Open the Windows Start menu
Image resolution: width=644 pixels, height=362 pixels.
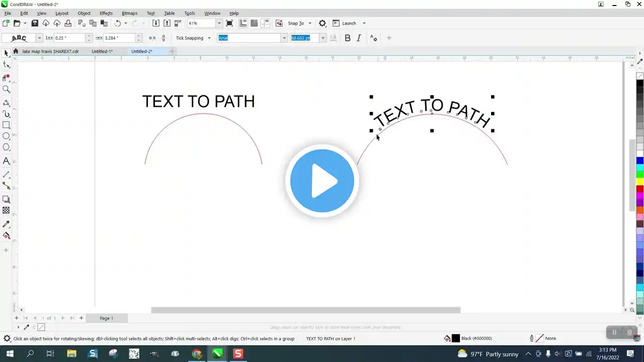pyautogui.click(x=10, y=354)
